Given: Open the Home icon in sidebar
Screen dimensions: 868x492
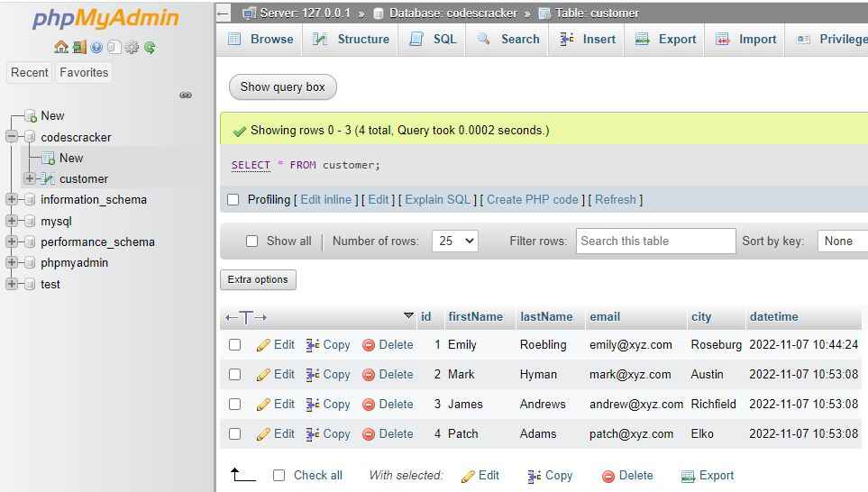Looking at the screenshot, I should pos(61,48).
